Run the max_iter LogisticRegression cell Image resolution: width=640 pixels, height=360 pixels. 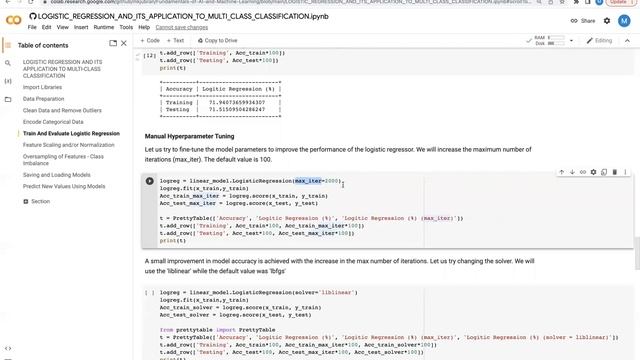pos(150,181)
